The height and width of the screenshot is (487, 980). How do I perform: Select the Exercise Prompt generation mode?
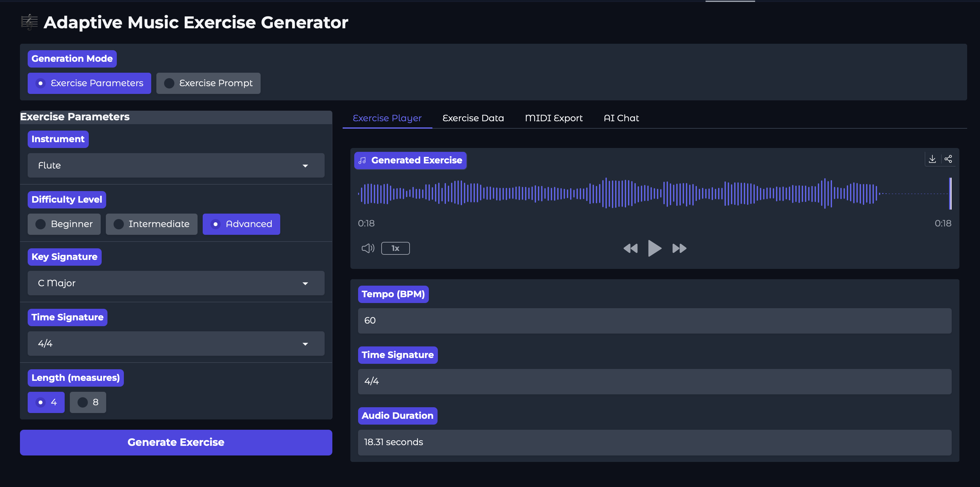[x=208, y=83]
